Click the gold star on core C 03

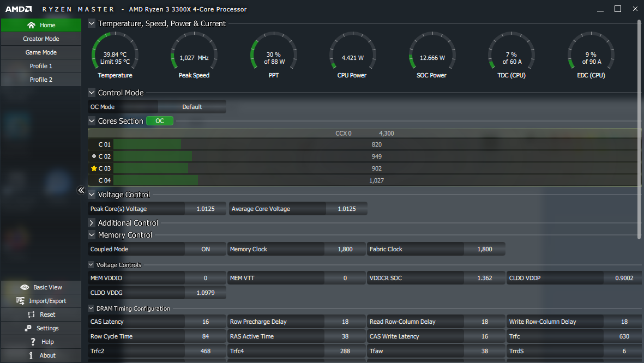click(x=94, y=168)
